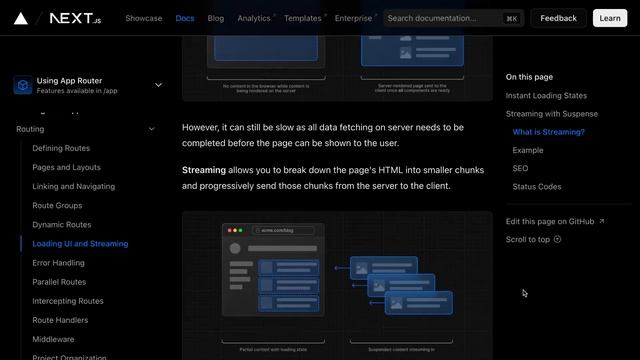Screen dimensions: 640x360
Task: Open the Templates nav link
Action: [303, 18]
